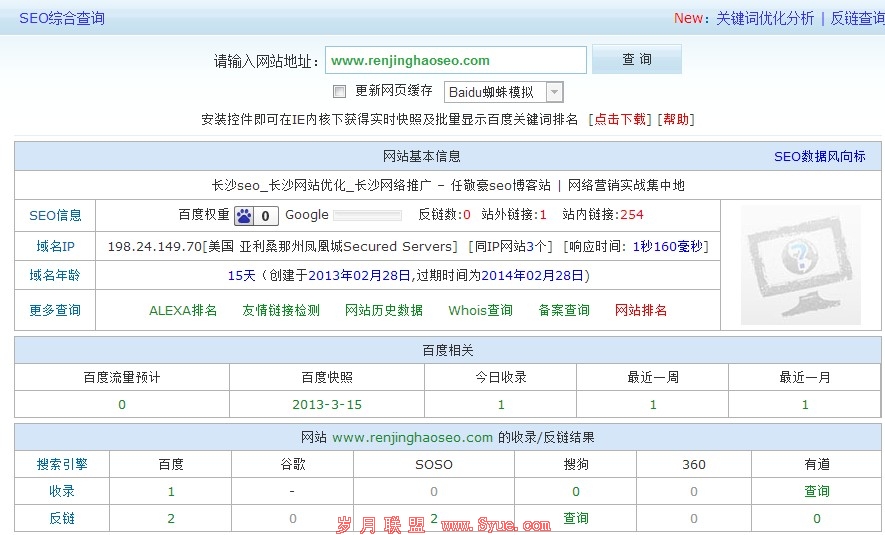
Task: Click the 360 column header
Action: 694,464
